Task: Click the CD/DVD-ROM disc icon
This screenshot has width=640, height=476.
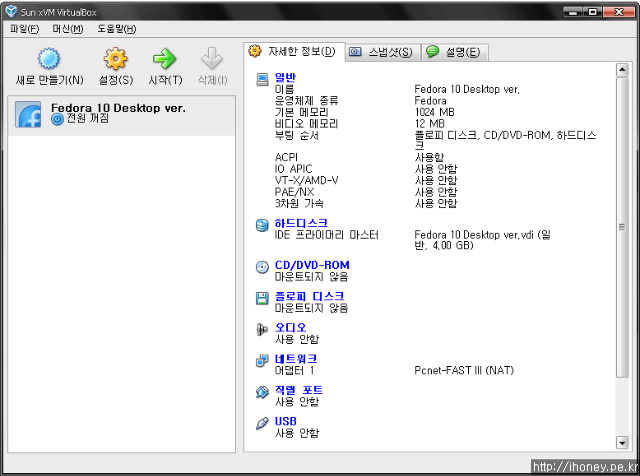Action: pyautogui.click(x=262, y=267)
